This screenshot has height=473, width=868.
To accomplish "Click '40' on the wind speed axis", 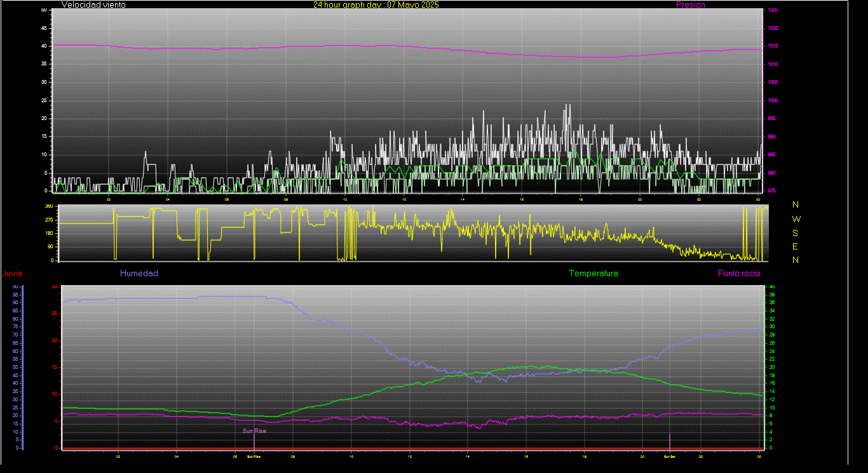I will [x=44, y=46].
